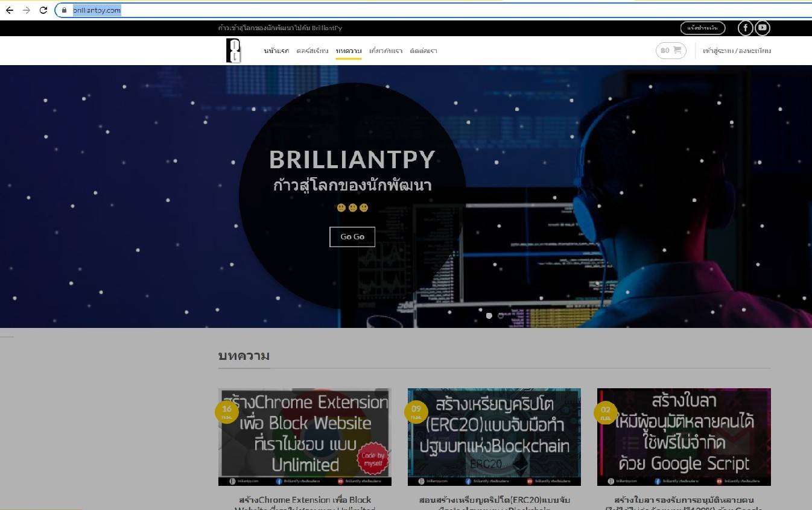812x510 pixels.
Task: Open the ติดต่อเรา menu item
Action: point(423,51)
